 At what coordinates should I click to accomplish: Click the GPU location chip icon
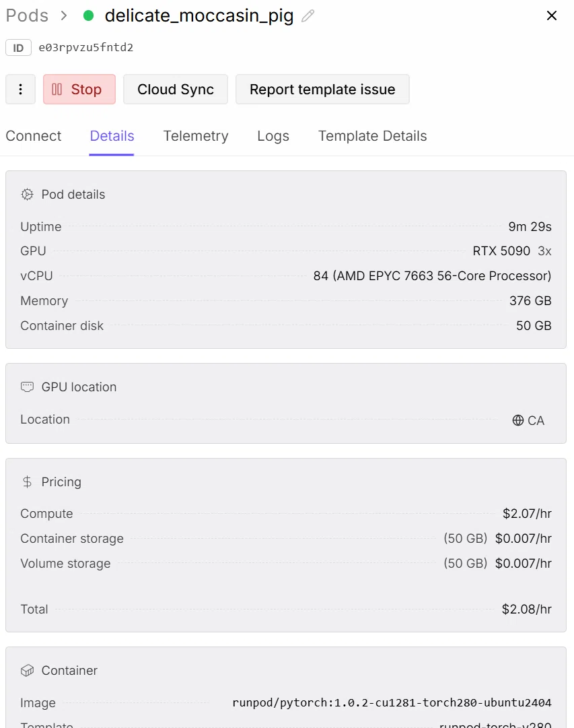tap(28, 387)
